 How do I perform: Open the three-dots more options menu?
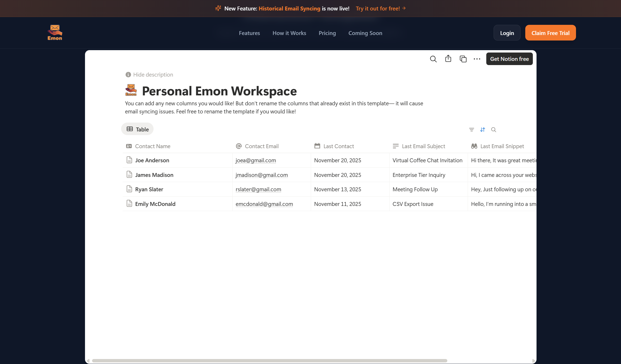click(477, 59)
